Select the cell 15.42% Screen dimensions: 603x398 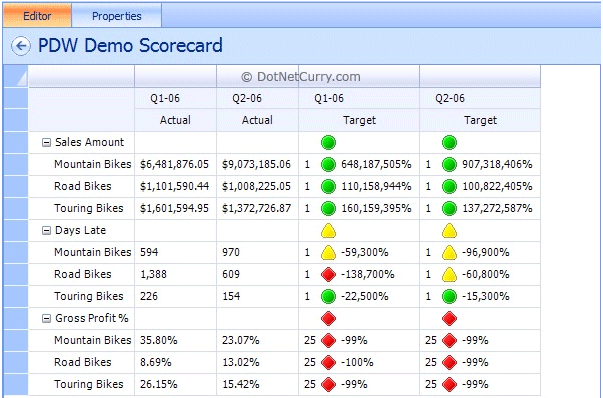257,384
